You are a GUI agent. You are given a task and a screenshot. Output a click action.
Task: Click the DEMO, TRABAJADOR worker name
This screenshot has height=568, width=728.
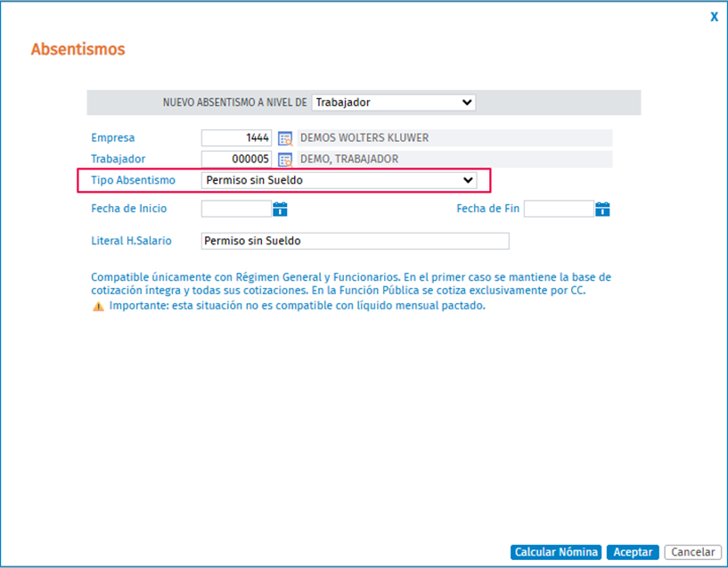pos(349,160)
